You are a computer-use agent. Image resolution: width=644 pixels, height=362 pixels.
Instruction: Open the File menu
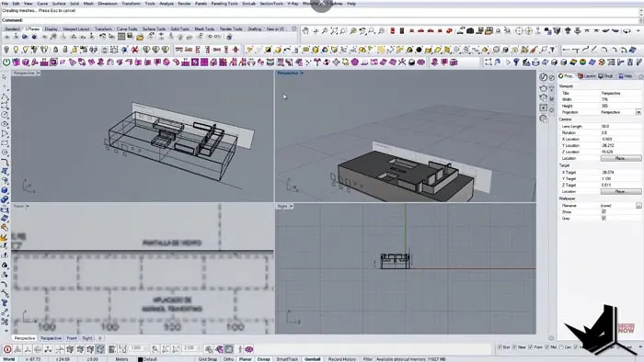click(x=5, y=4)
